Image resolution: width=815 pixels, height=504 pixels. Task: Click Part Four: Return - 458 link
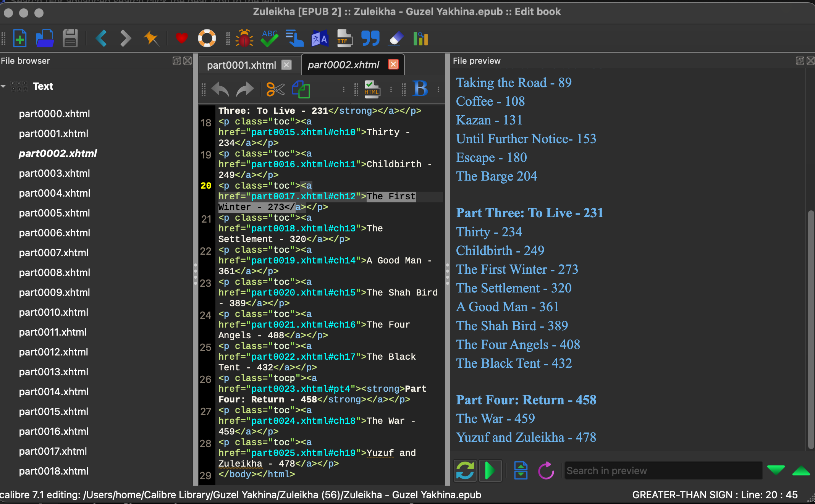click(526, 400)
